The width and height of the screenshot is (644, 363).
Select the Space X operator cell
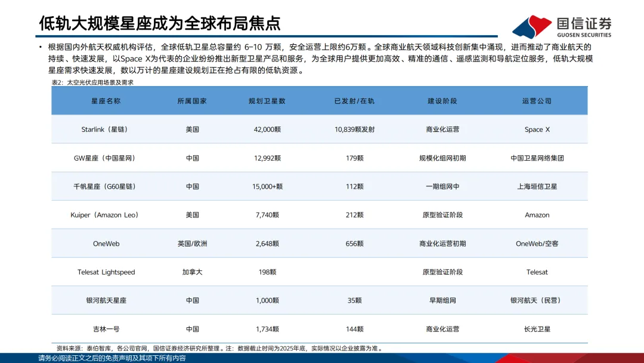[x=537, y=130]
